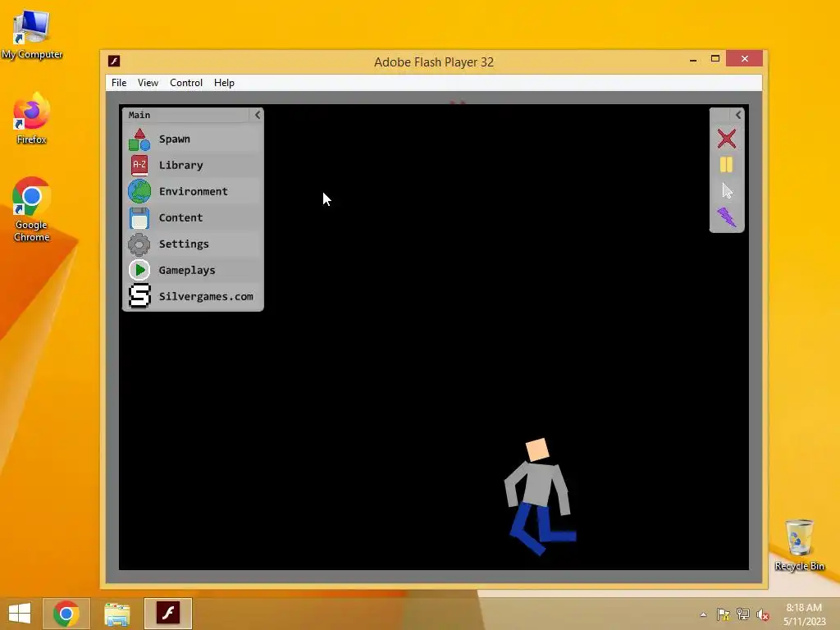Click the green Gameplays play icon
This screenshot has height=630, width=840.
pos(139,270)
